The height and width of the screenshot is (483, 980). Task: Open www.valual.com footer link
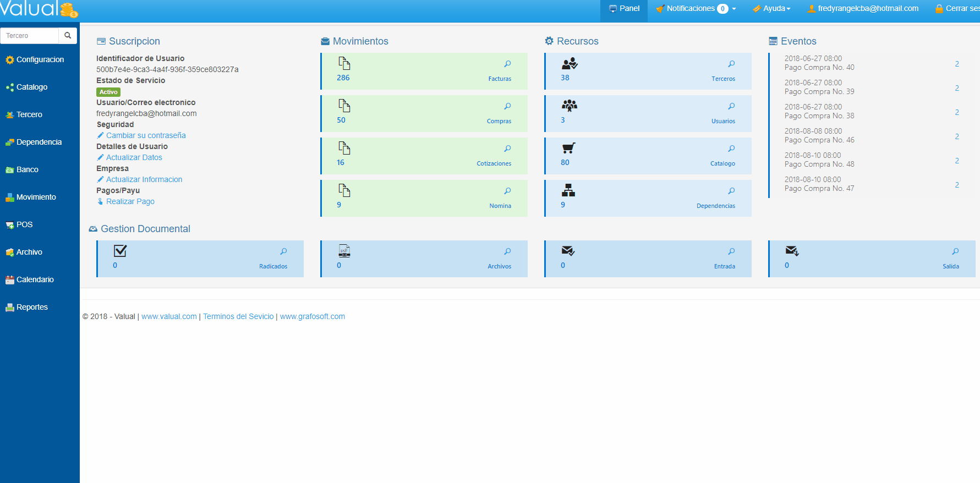169,316
